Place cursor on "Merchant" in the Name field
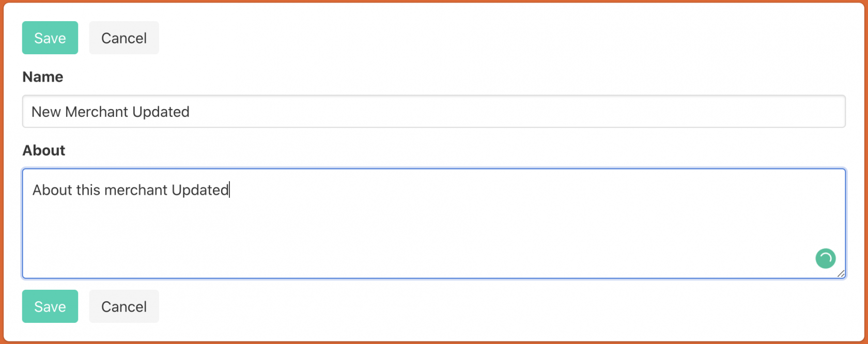Image resolution: width=868 pixels, height=344 pixels. [97, 112]
